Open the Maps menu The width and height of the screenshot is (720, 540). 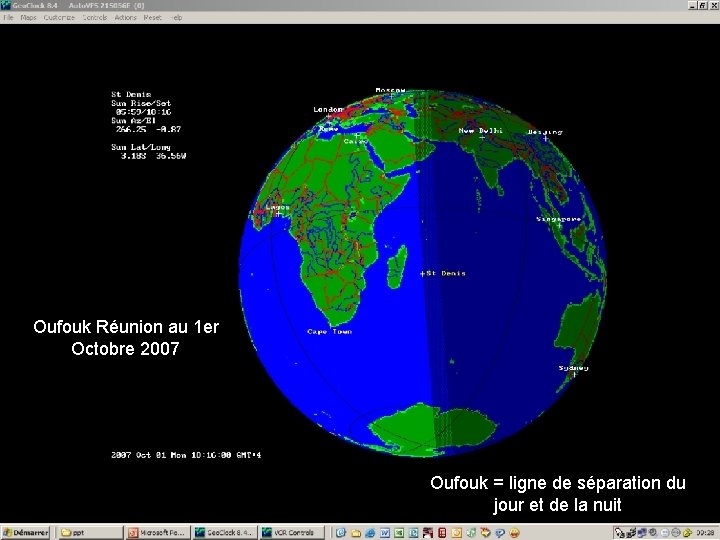click(x=28, y=17)
